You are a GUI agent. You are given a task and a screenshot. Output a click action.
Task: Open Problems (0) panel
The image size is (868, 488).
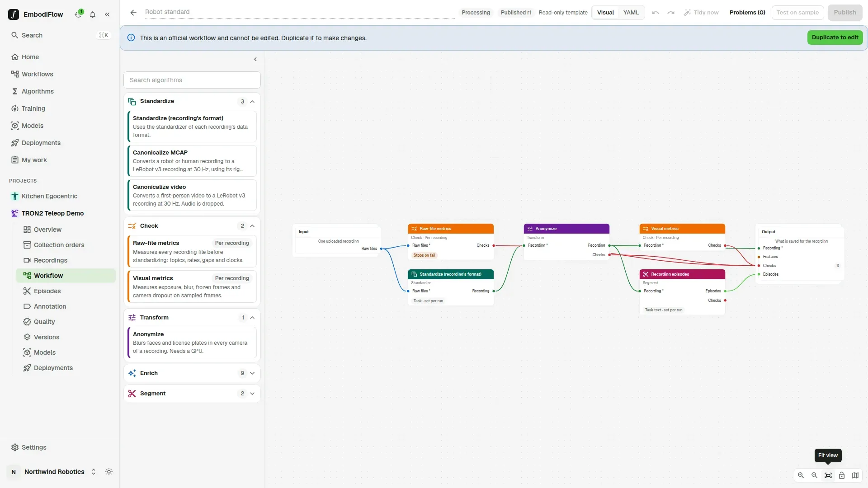pos(747,13)
